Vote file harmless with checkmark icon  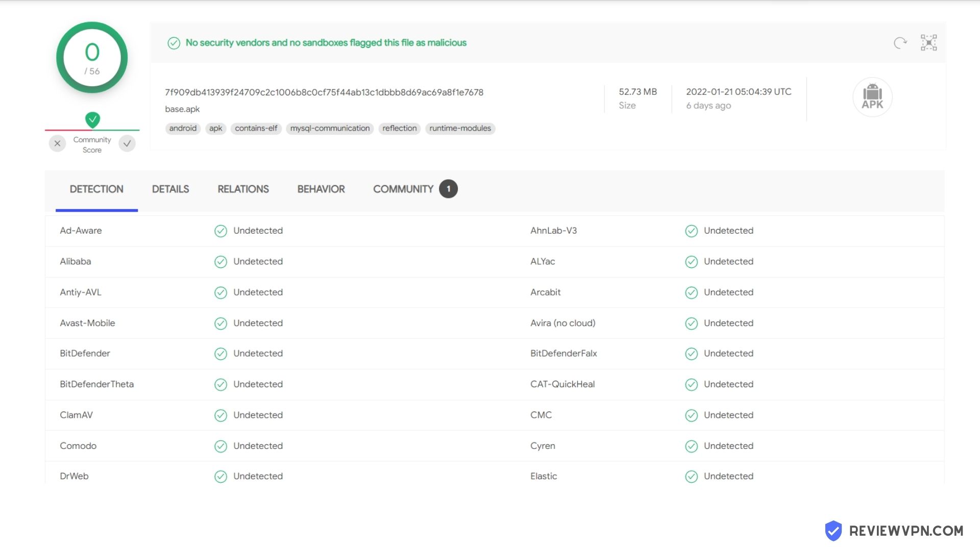point(127,143)
